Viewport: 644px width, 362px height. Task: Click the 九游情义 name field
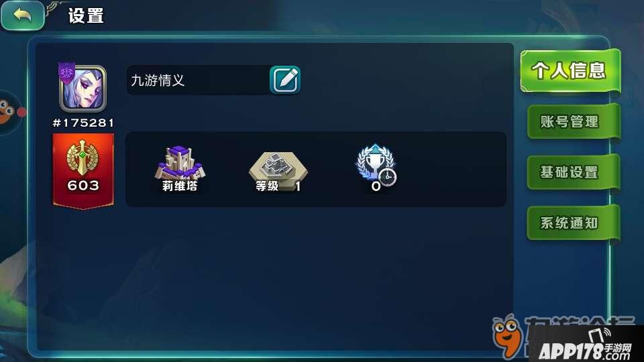click(x=197, y=80)
